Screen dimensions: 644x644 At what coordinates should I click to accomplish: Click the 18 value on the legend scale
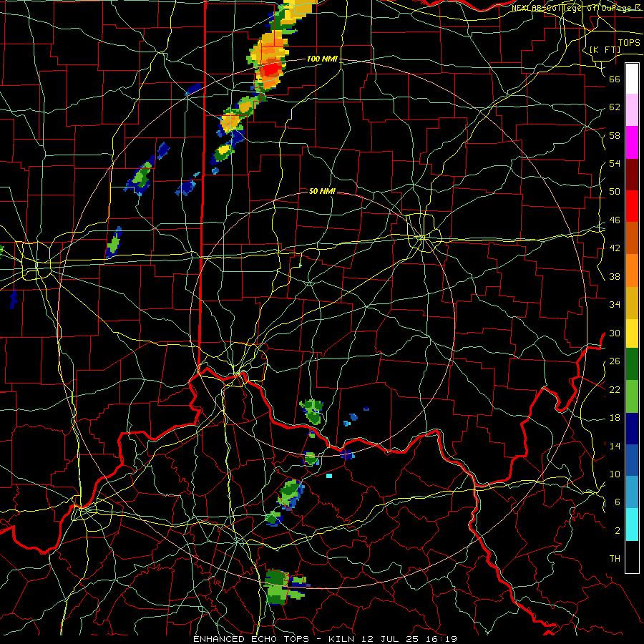tap(615, 418)
